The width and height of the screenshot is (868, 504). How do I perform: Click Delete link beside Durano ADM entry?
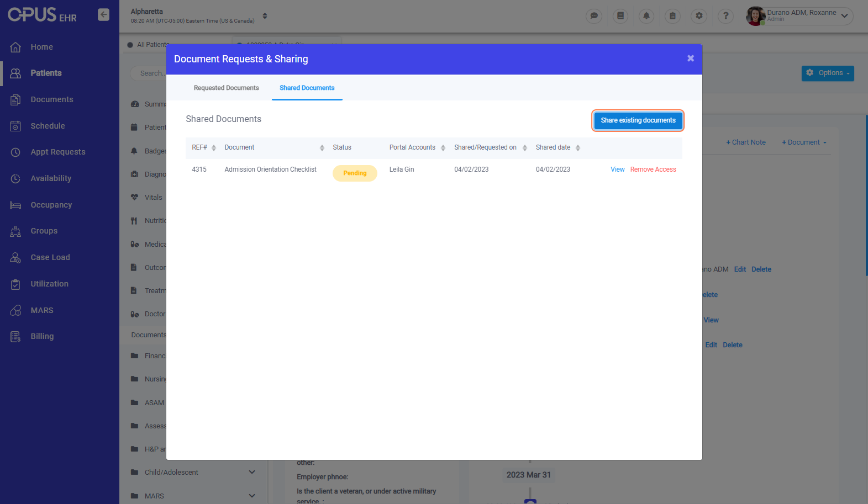click(761, 269)
